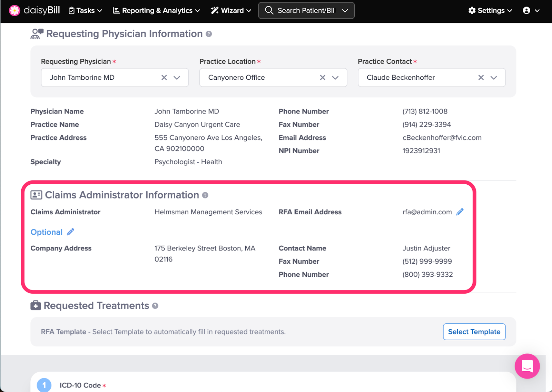Click the NPI number 1923912931
Image resolution: width=552 pixels, height=392 pixels.
421,151
